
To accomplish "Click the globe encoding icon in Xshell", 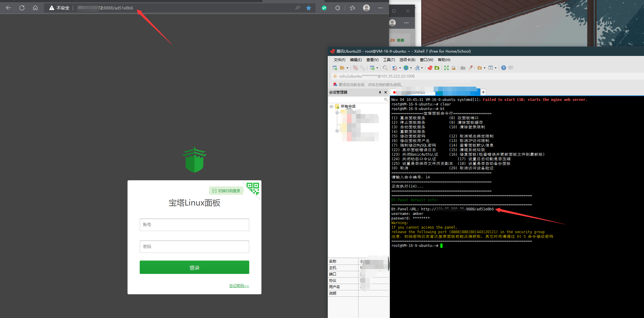I will [406, 68].
